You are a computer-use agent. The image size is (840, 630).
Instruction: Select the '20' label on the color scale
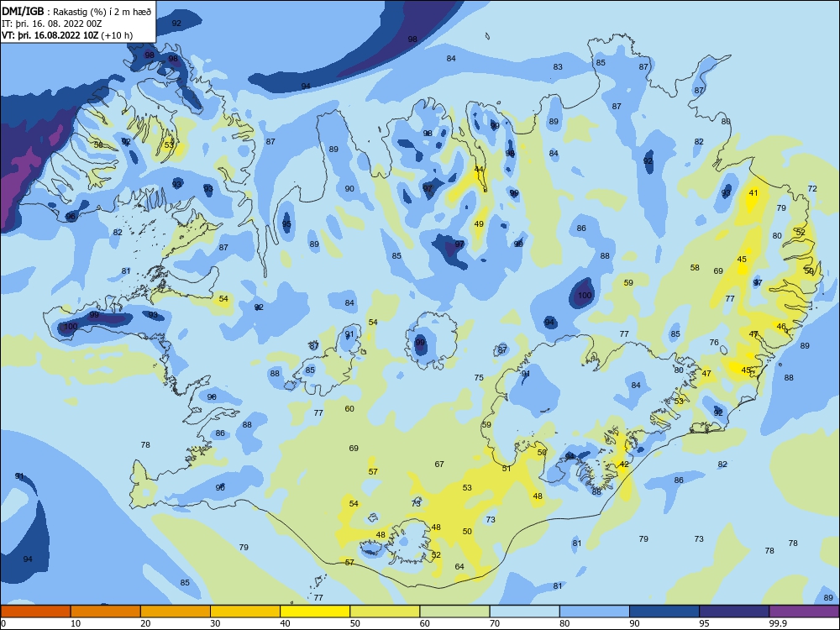(x=145, y=623)
